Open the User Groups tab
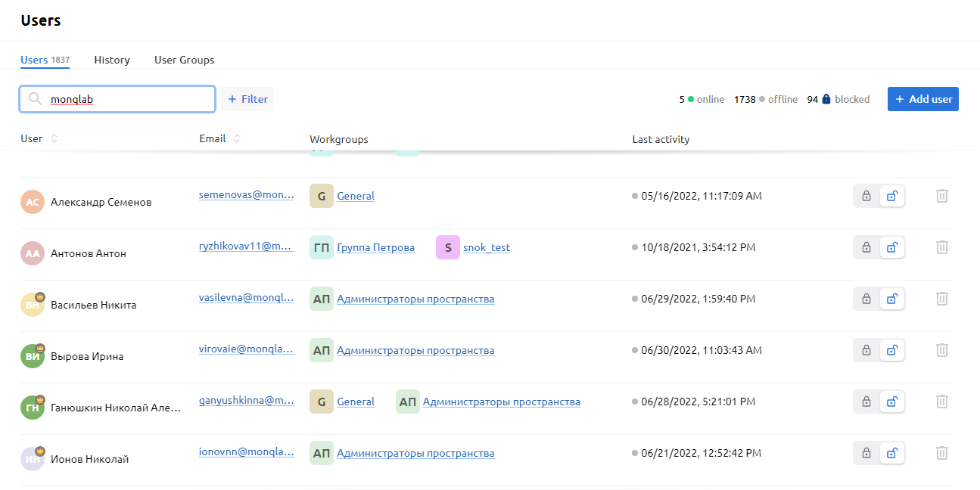980x490 pixels. (184, 60)
